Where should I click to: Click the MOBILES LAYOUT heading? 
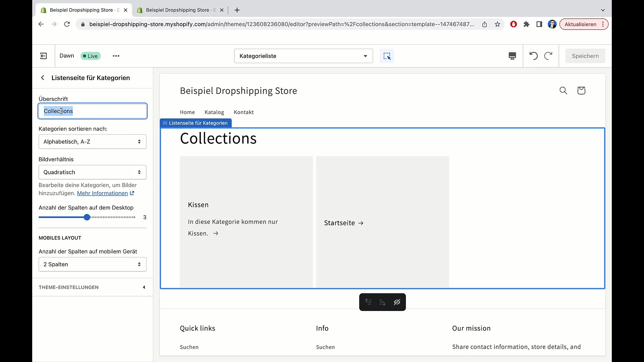pos(60,238)
